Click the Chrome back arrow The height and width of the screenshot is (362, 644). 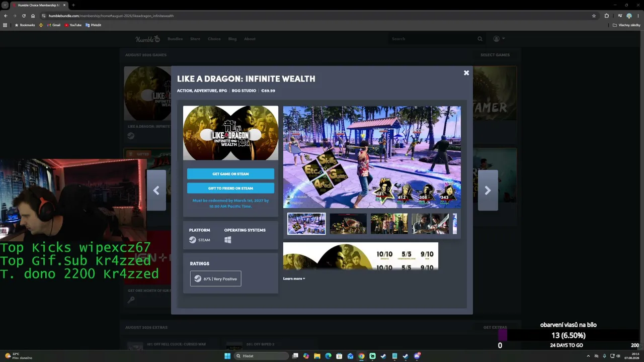[6, 16]
